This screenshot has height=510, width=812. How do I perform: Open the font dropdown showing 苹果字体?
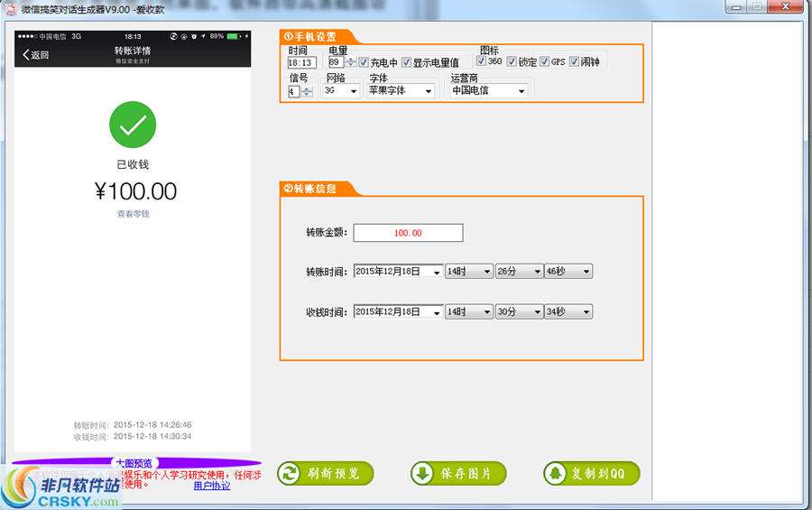pos(400,90)
